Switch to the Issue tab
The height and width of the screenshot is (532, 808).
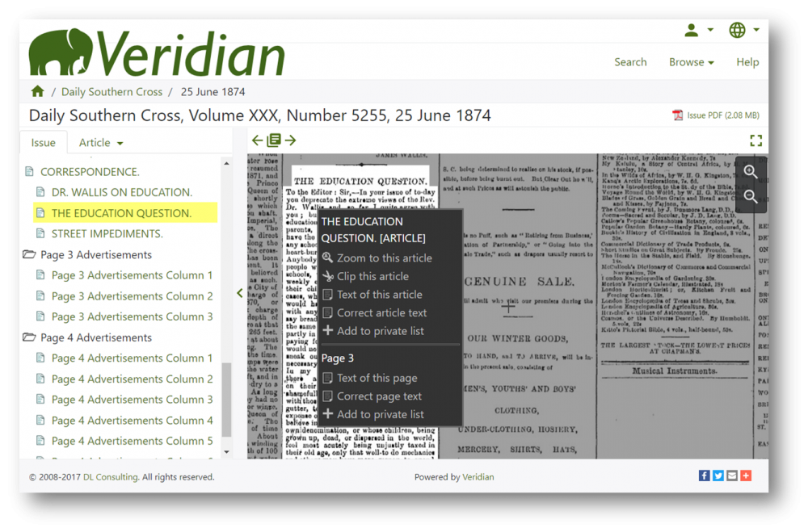click(x=44, y=143)
